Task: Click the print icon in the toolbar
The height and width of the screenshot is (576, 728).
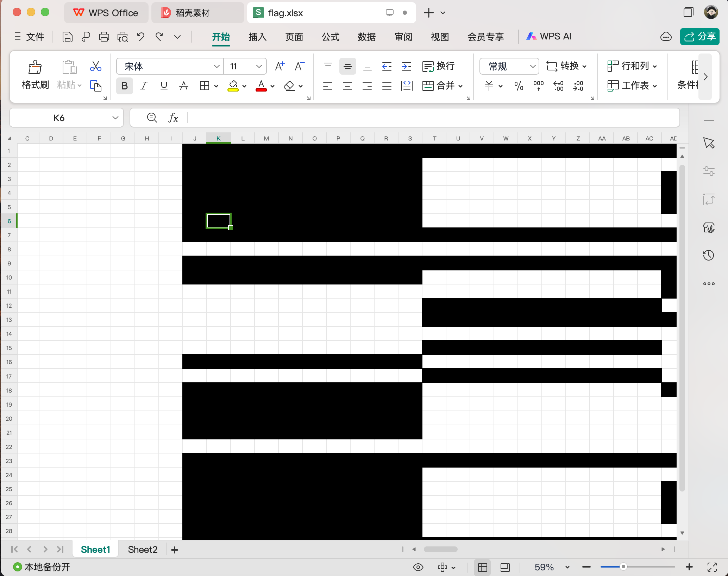Action: coord(104,37)
